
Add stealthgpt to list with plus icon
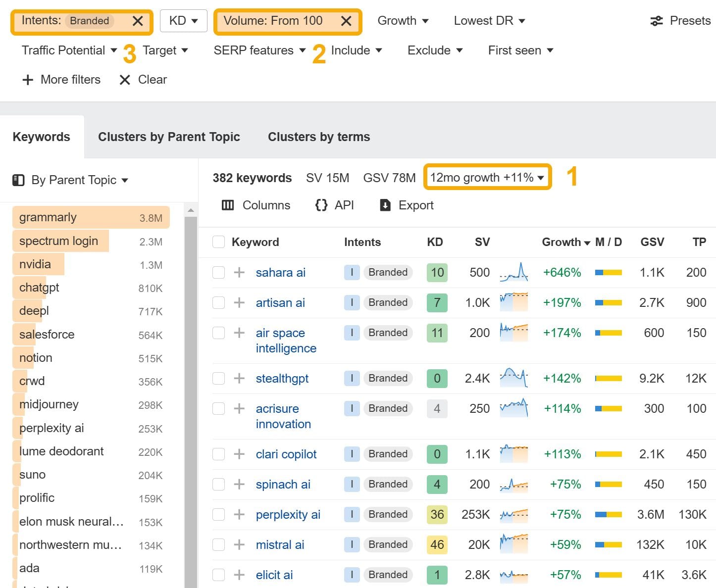point(239,379)
